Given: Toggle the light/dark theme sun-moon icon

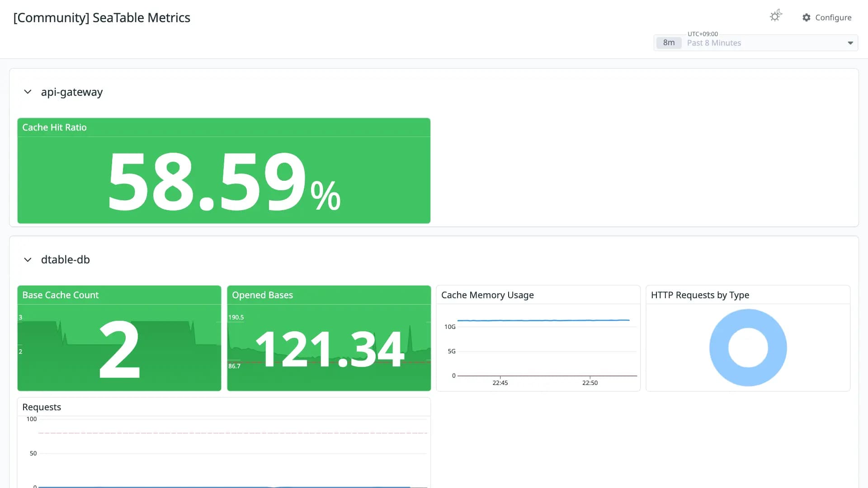Looking at the screenshot, I should coord(776,16).
